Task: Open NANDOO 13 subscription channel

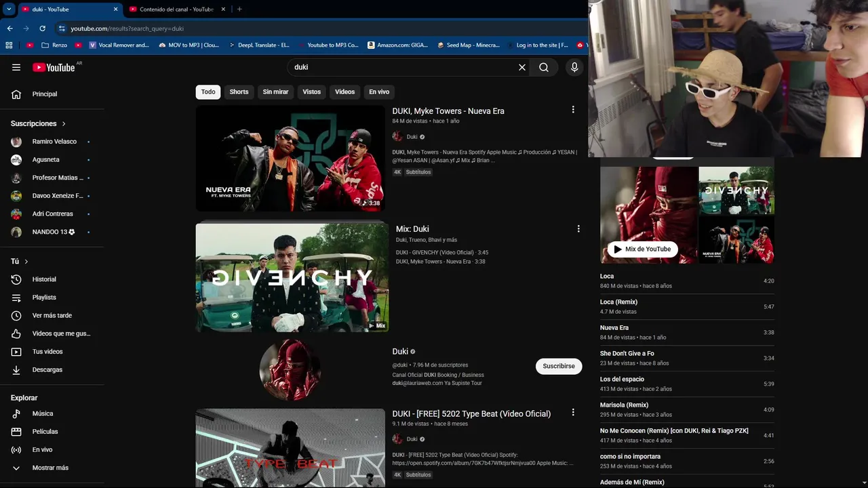Action: (x=52, y=232)
